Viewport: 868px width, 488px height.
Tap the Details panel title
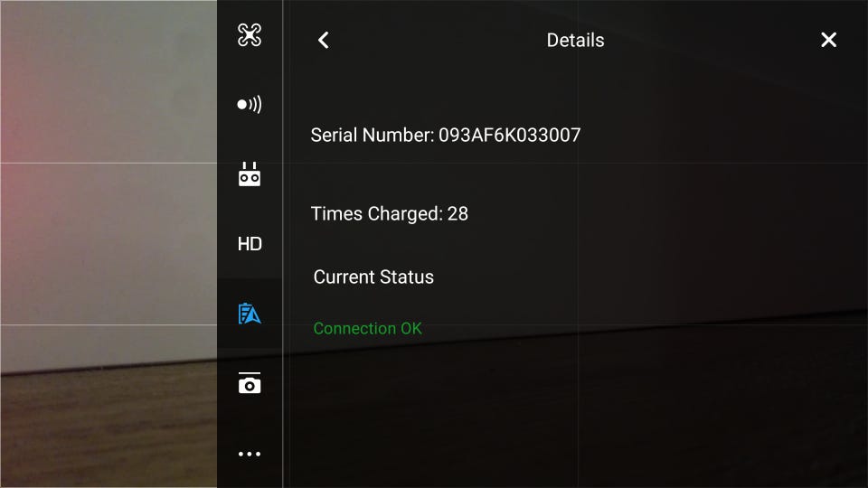pos(575,41)
